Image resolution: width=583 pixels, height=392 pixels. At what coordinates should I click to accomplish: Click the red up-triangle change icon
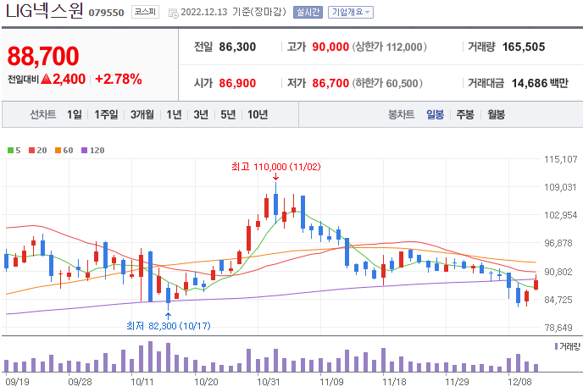pos(46,79)
